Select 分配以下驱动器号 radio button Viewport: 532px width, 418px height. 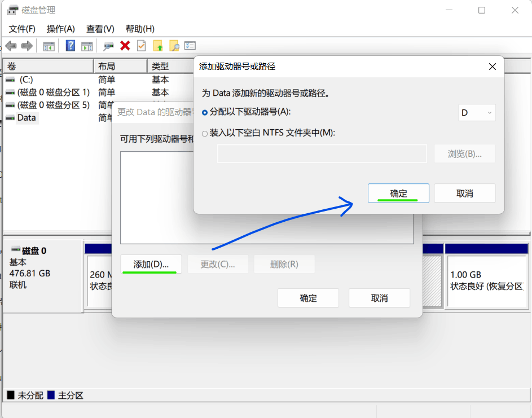205,113
